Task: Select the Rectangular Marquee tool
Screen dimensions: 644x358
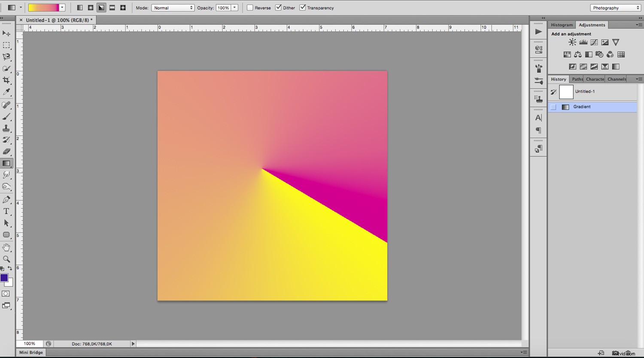Action: pyautogui.click(x=6, y=46)
